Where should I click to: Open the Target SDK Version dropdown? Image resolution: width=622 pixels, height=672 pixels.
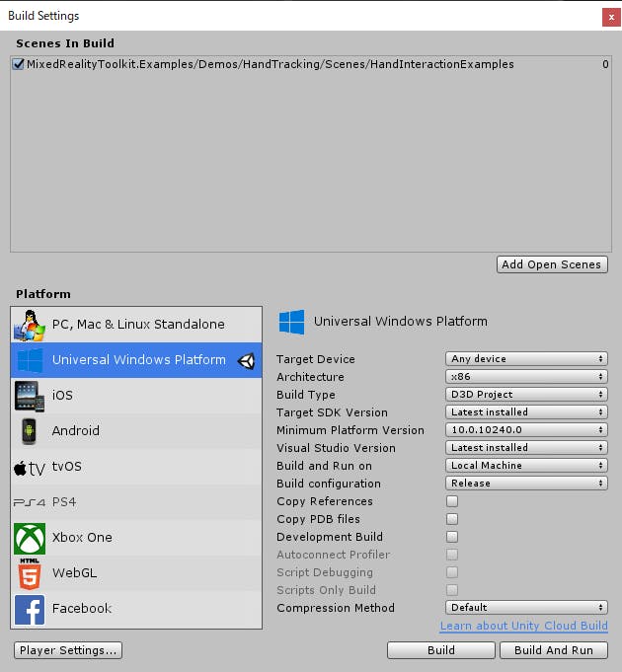point(526,412)
